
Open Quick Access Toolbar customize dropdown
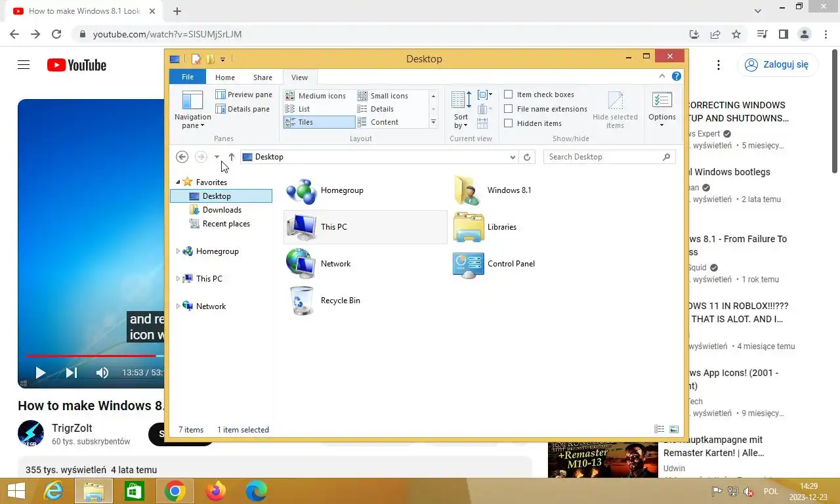[222, 59]
